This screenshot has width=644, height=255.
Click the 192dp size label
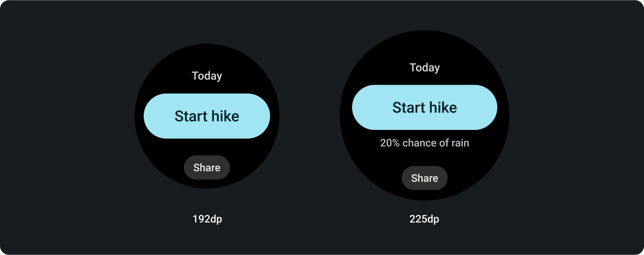click(x=207, y=219)
